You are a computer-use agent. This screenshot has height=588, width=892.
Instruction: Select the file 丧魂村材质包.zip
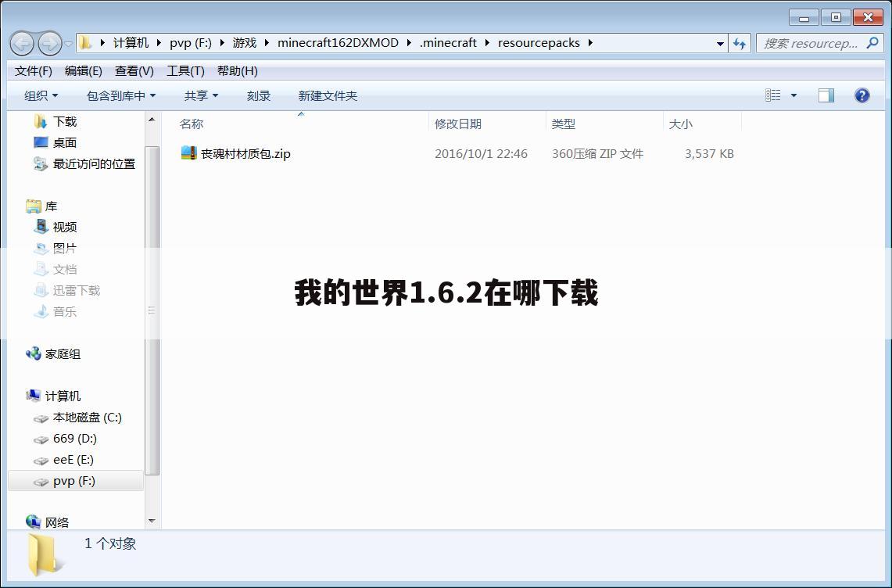(245, 154)
